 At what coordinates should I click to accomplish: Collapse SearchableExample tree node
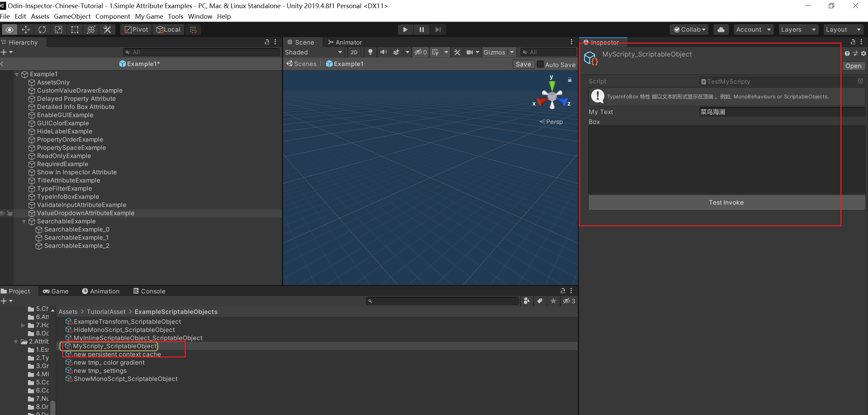coord(24,221)
